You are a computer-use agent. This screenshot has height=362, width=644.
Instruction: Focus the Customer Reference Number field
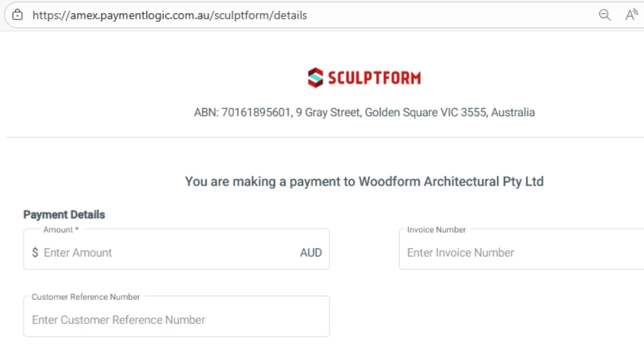tap(177, 316)
